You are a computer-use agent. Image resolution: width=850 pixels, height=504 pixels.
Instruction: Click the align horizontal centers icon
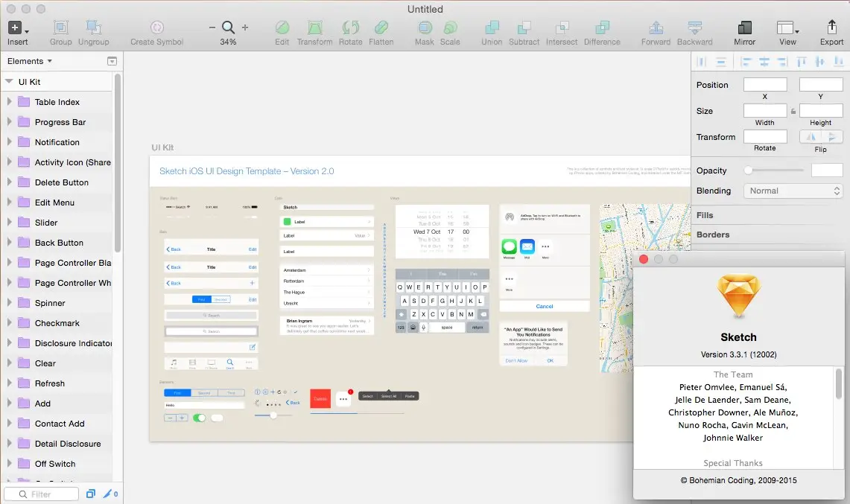point(764,63)
